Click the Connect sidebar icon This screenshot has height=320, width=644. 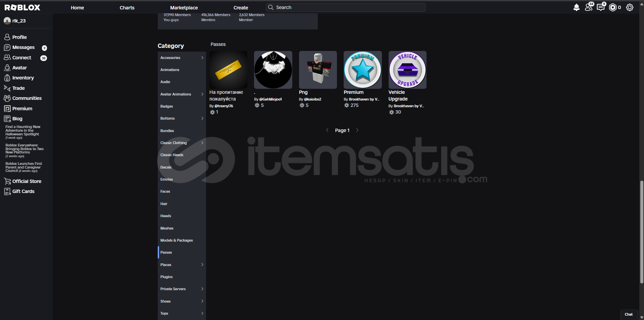(7, 58)
